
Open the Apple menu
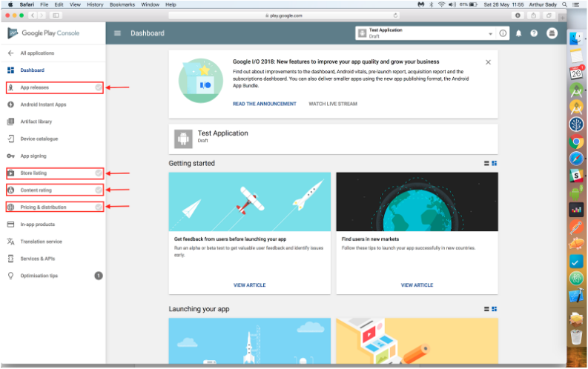point(10,4)
